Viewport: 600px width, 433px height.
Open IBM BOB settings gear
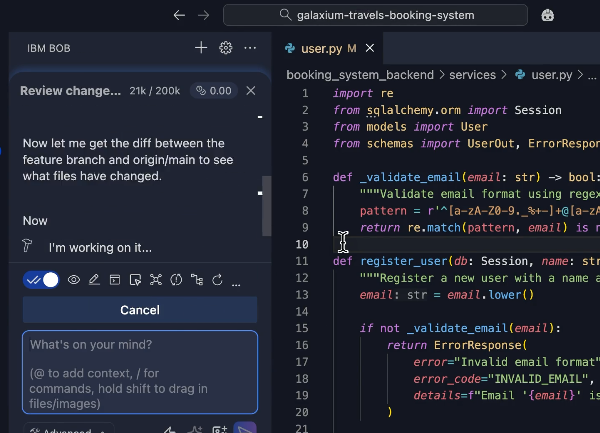tap(225, 48)
